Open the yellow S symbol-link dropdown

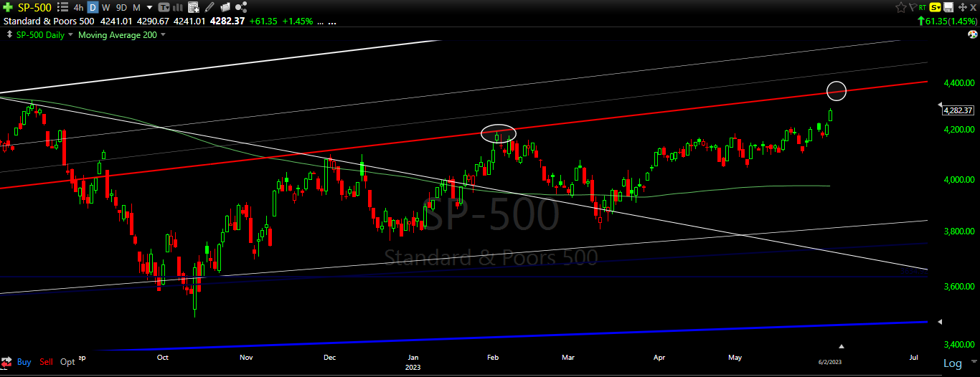click(x=936, y=6)
